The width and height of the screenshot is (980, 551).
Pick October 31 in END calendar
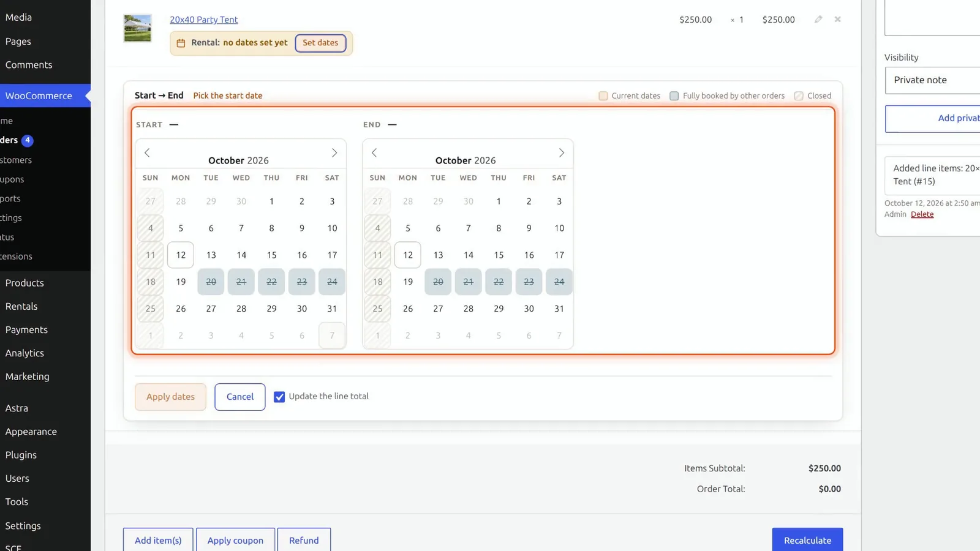559,309
